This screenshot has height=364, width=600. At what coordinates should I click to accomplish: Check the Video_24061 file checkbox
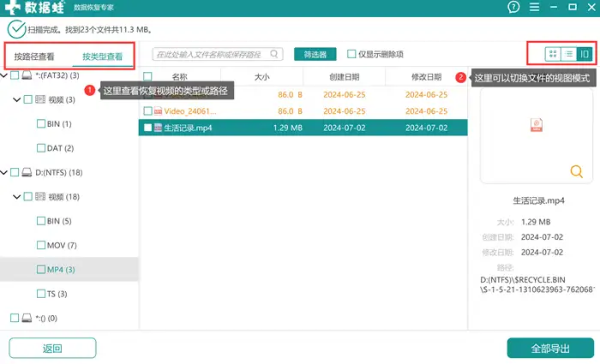tap(147, 111)
